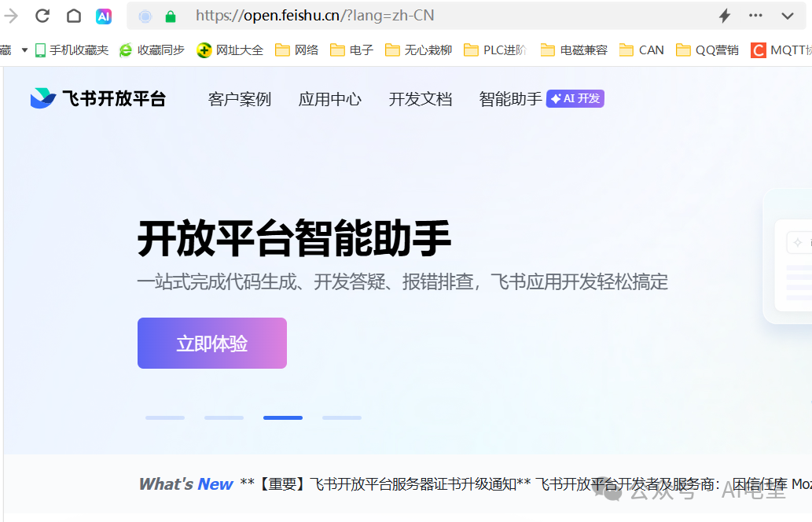The width and height of the screenshot is (812, 522).
Task: Select the third carousel slide indicator
Action: tap(282, 417)
